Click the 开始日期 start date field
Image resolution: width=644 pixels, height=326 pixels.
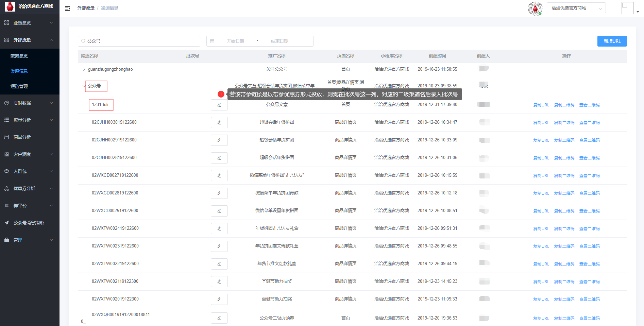point(235,41)
